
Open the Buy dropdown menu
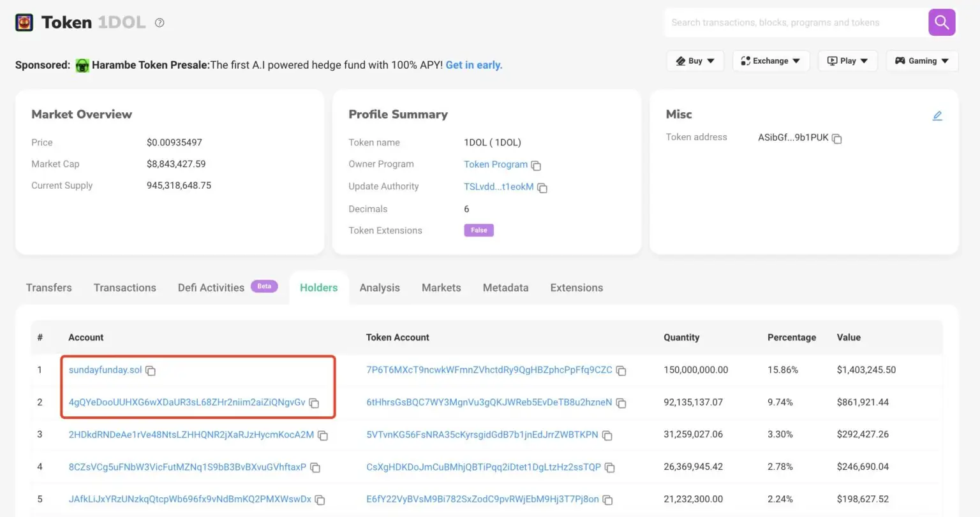tap(695, 61)
